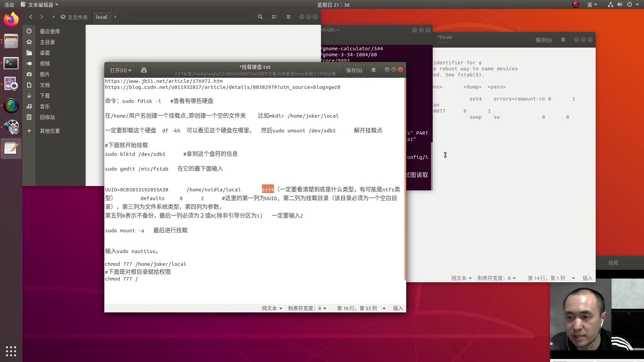The height and width of the screenshot is (362, 644).
Task: Expand line position dropdown in fstab window
Action: 551,278
